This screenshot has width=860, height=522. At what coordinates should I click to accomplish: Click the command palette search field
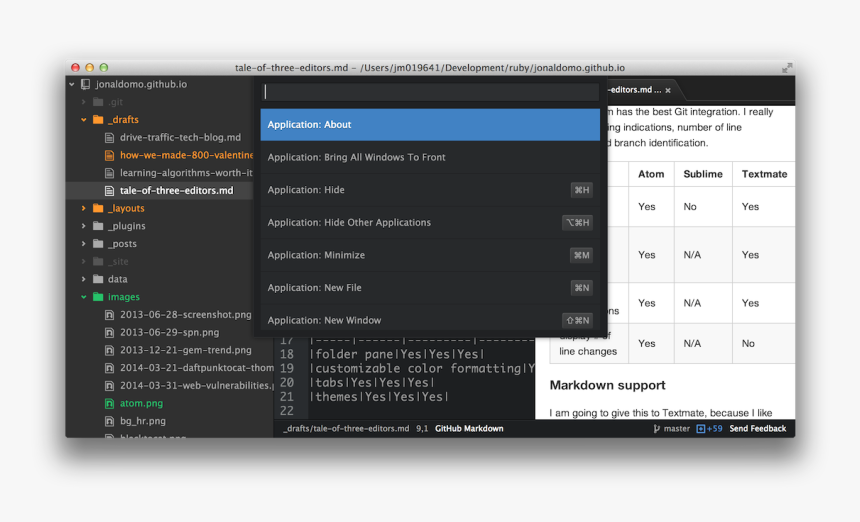pyautogui.click(x=430, y=92)
